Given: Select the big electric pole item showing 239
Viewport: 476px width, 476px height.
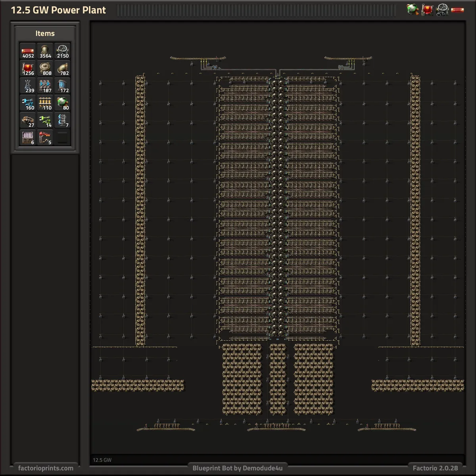Looking at the screenshot, I should [28, 86].
